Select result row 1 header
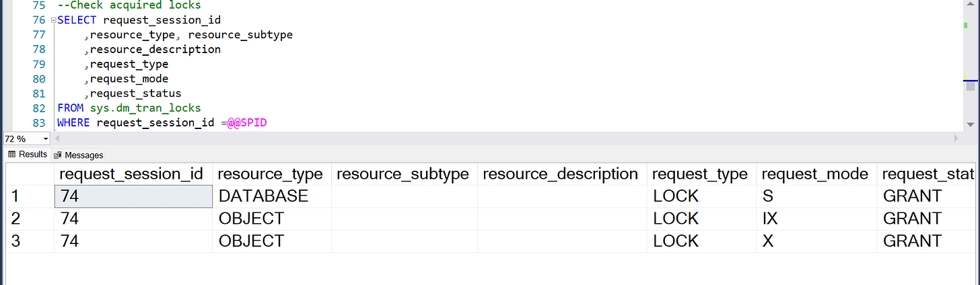This screenshot has height=285, width=980. click(30, 196)
